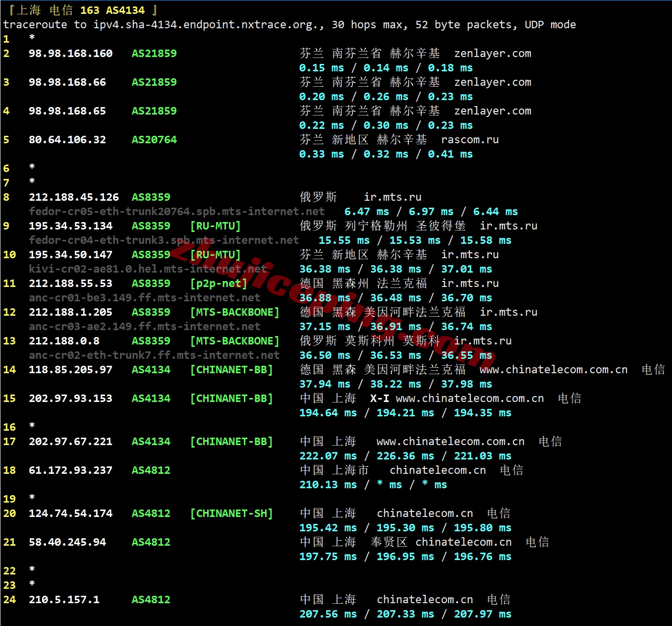Click the 'X-I' label in hop 15
This screenshot has height=626, width=672.
(x=380, y=398)
